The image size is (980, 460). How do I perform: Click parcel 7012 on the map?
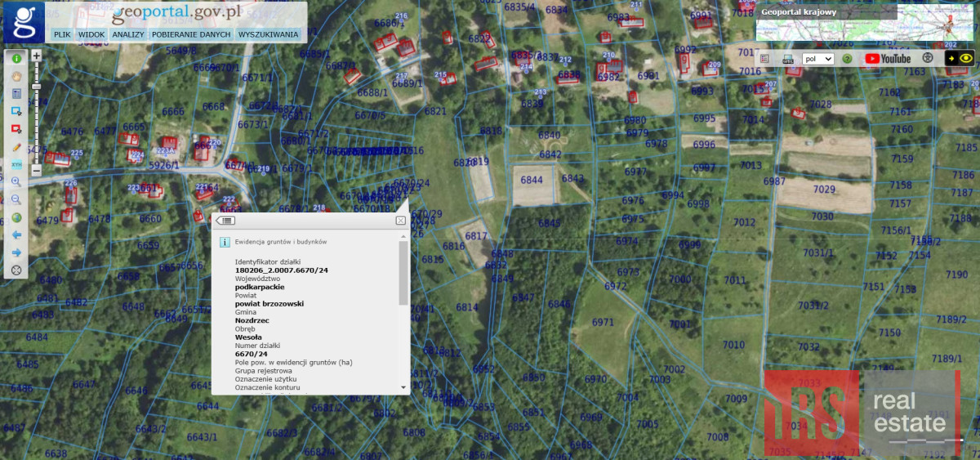click(x=744, y=222)
